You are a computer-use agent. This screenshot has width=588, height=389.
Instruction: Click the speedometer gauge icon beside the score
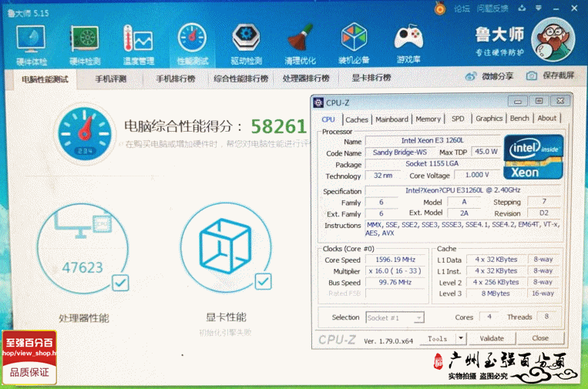click(85, 134)
